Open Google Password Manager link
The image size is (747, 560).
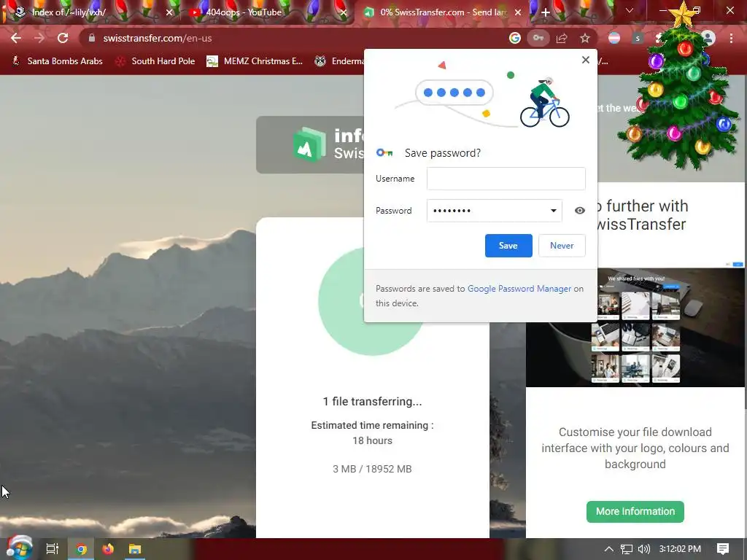519,289
